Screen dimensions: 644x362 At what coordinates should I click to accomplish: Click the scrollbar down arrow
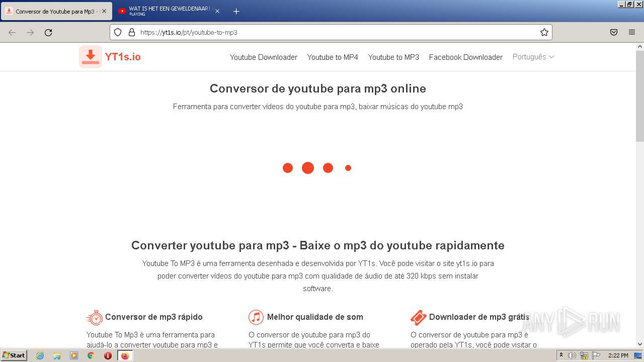(639, 344)
